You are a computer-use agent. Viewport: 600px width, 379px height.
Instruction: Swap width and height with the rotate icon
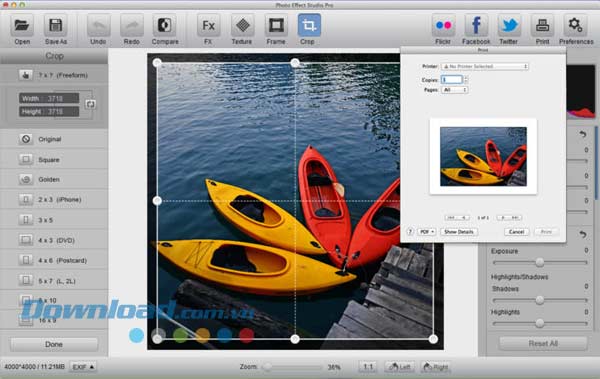tap(90, 104)
